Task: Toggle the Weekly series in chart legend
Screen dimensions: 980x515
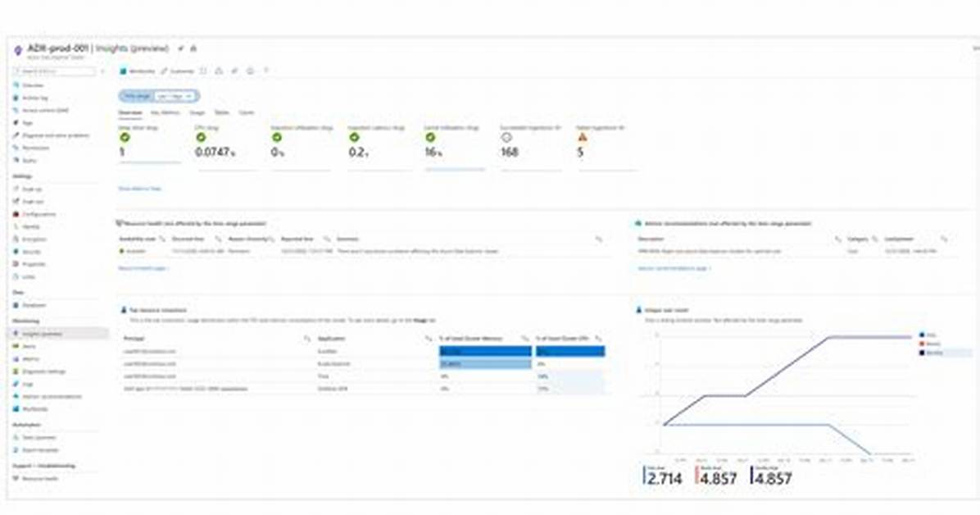Action: click(x=930, y=344)
